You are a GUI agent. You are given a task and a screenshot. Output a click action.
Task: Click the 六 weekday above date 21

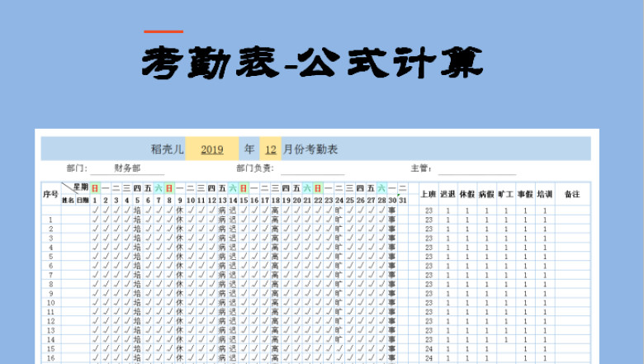pyautogui.click(x=307, y=188)
